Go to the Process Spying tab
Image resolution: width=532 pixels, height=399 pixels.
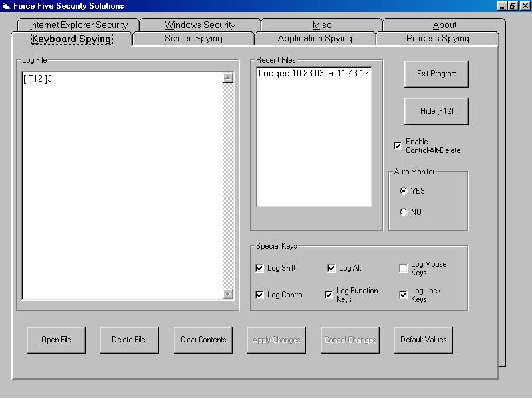(438, 39)
